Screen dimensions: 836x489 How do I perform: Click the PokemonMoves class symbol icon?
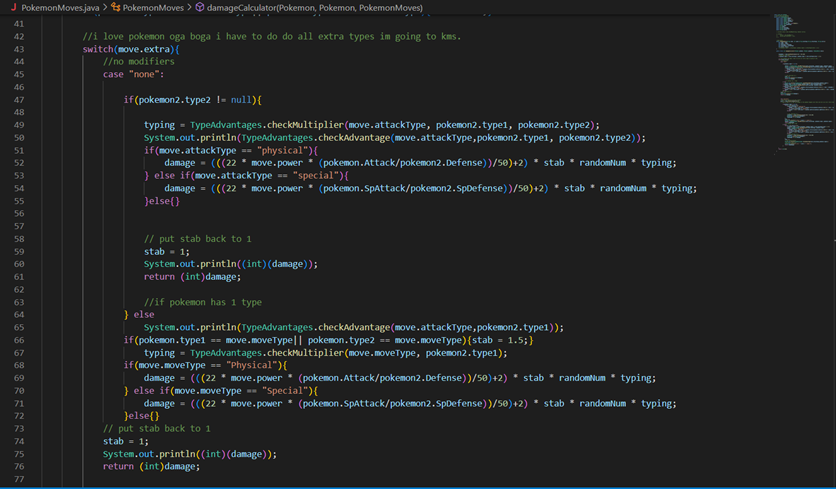coord(115,7)
